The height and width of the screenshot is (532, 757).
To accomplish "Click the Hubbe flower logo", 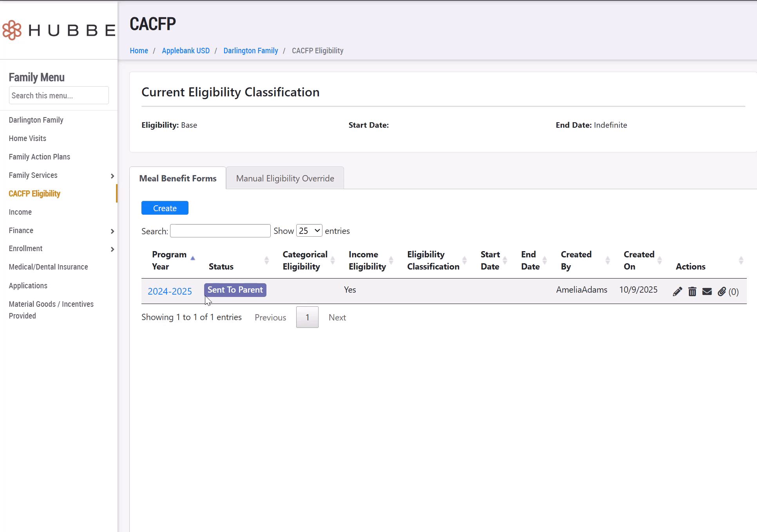I will [x=12, y=30].
